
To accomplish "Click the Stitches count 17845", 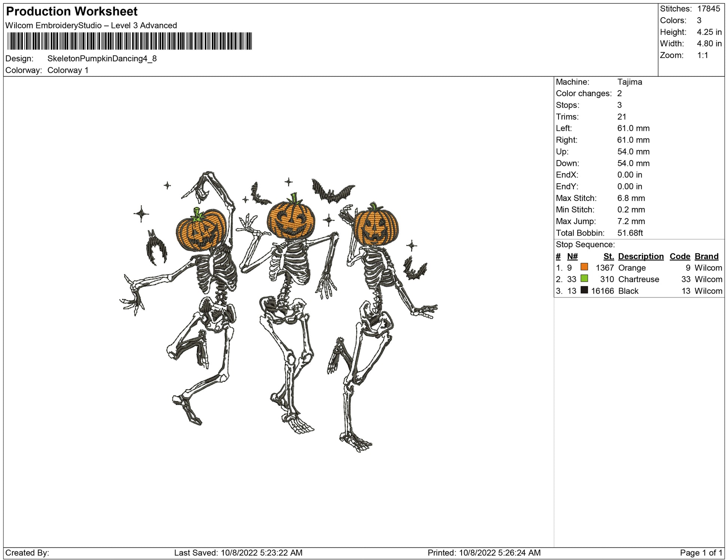I will pos(709,9).
